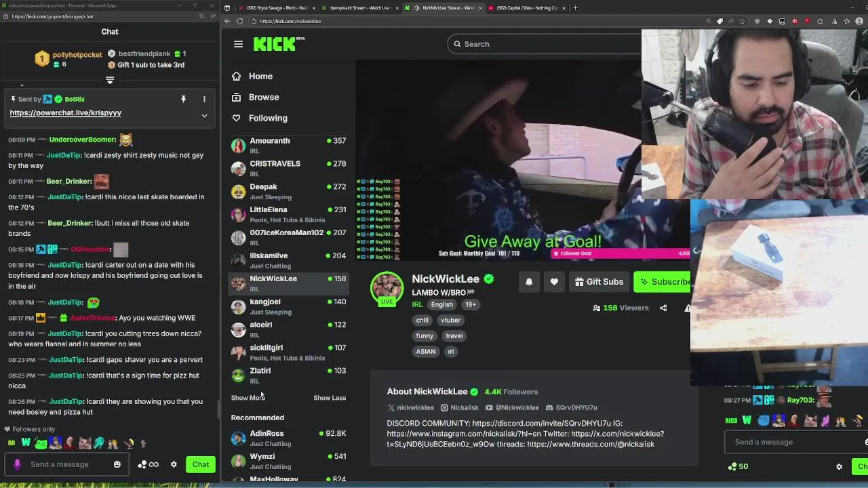The height and width of the screenshot is (488, 868).
Task: Click the IRL category link
Action: (x=417, y=304)
